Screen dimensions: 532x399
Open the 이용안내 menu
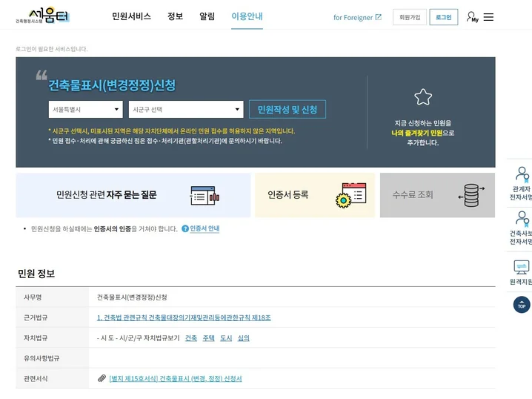247,16
